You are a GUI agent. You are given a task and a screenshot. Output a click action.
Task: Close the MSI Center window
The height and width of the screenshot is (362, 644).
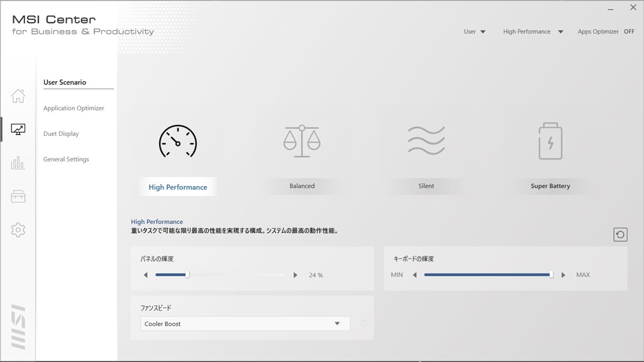tap(633, 8)
